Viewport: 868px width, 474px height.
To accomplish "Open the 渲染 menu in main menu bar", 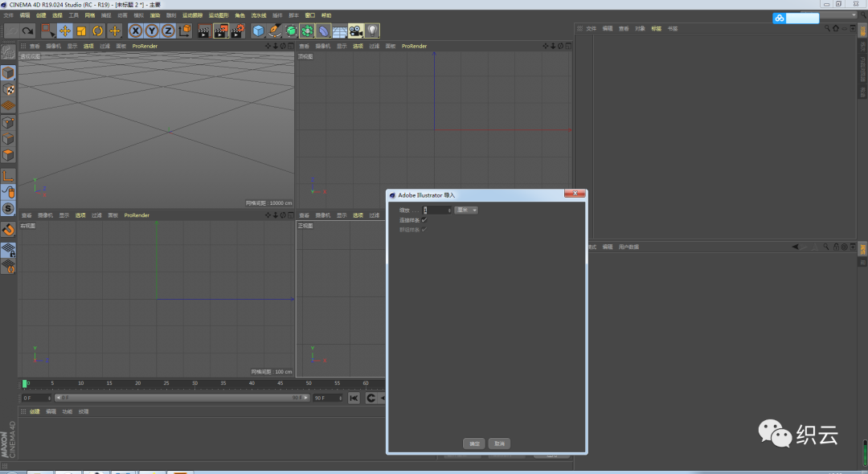I will 155,15.
